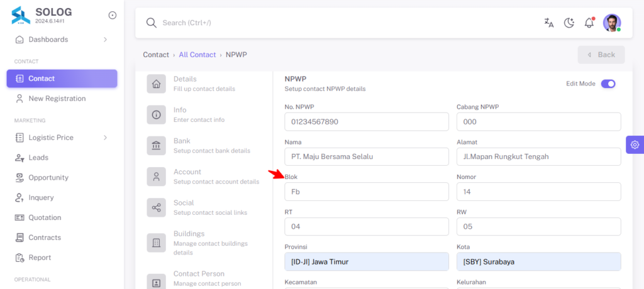Click the language translate icon
Viewport: 644px width, 289px height.
tap(548, 23)
